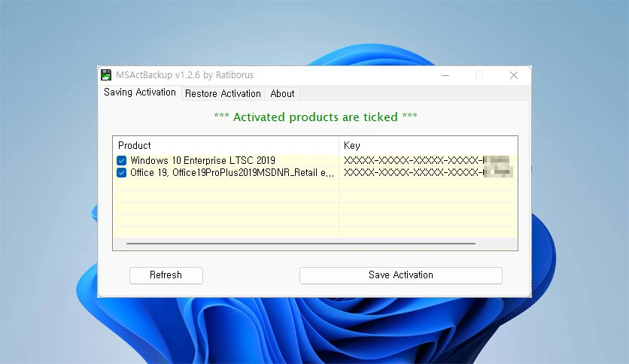Close the MSActBackup window
This screenshot has width=629, height=364.
click(x=514, y=75)
